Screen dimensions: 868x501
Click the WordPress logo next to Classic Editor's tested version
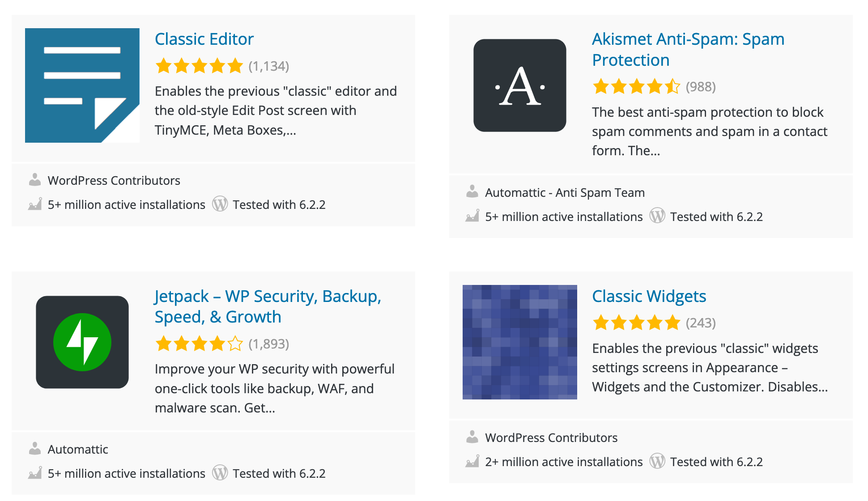(x=220, y=204)
